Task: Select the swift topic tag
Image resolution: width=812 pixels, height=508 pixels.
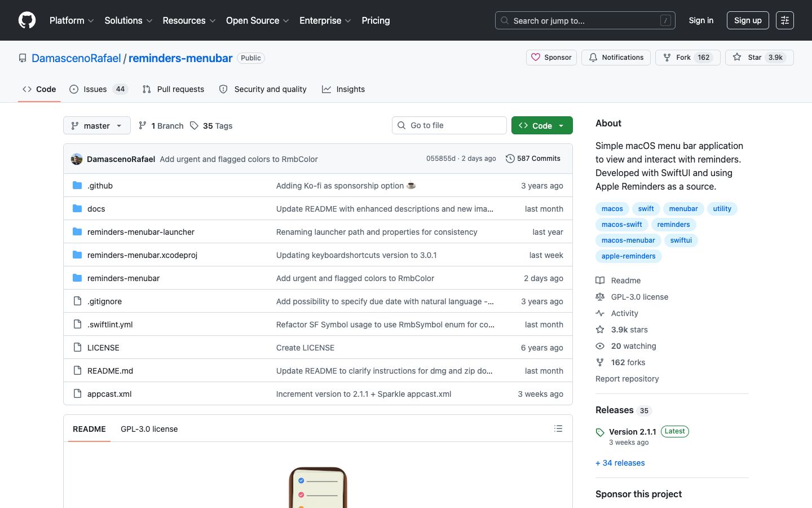Action: click(x=646, y=209)
